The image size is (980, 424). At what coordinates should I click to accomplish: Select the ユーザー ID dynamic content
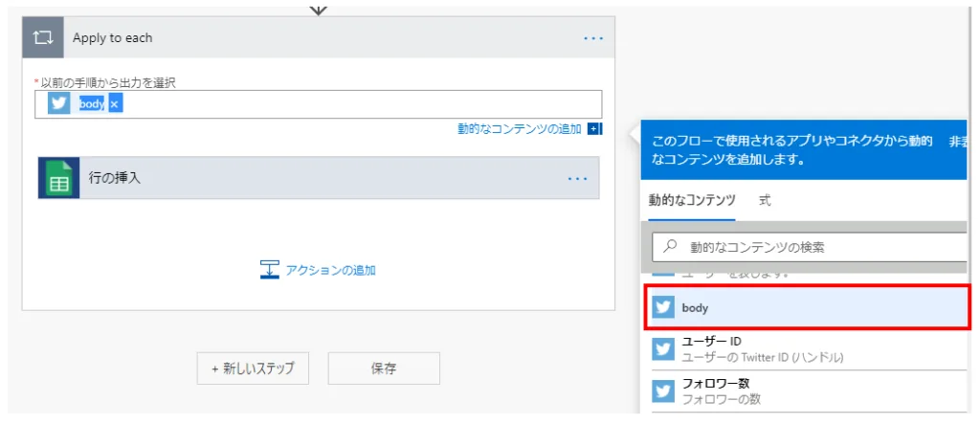[810, 349]
